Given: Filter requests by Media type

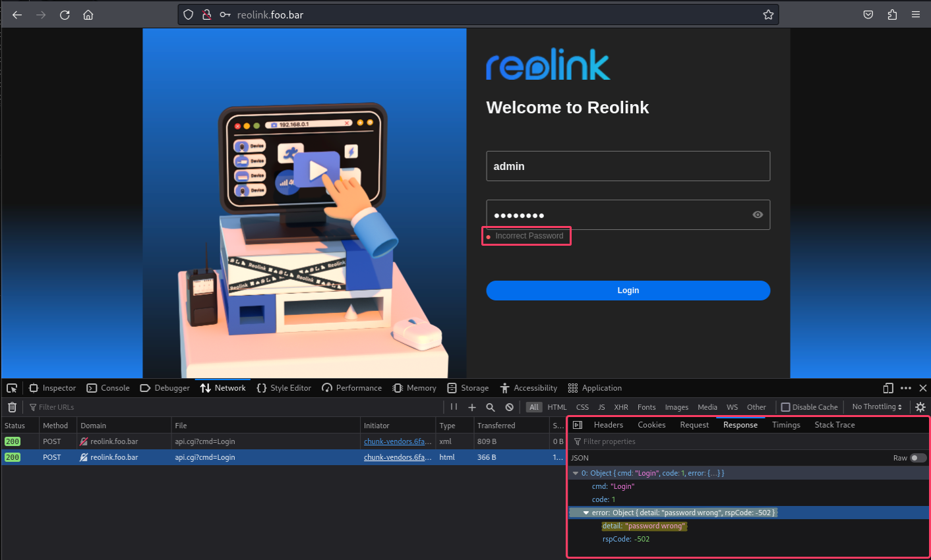Looking at the screenshot, I should pyautogui.click(x=707, y=407).
